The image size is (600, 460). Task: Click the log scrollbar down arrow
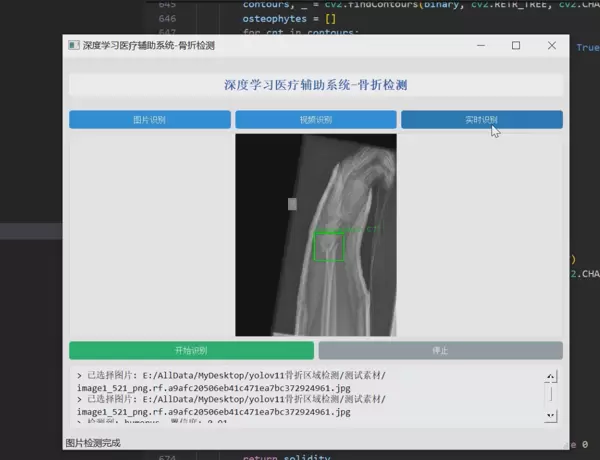click(549, 416)
